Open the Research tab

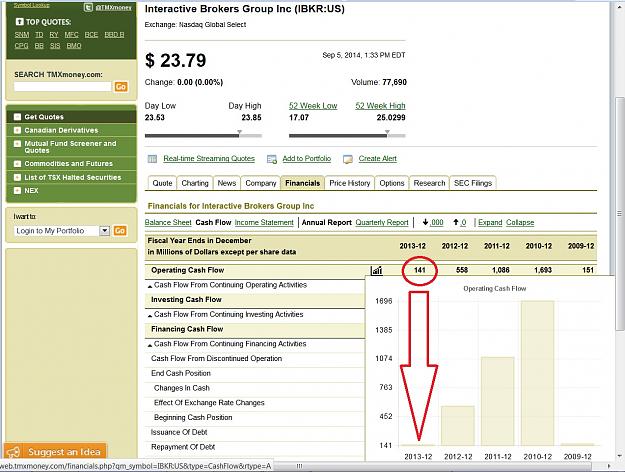pos(429,183)
